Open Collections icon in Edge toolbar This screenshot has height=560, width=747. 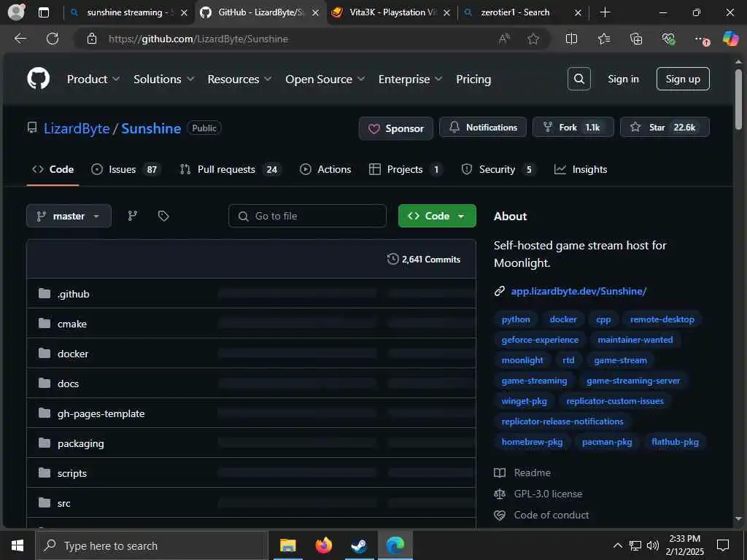(636, 39)
